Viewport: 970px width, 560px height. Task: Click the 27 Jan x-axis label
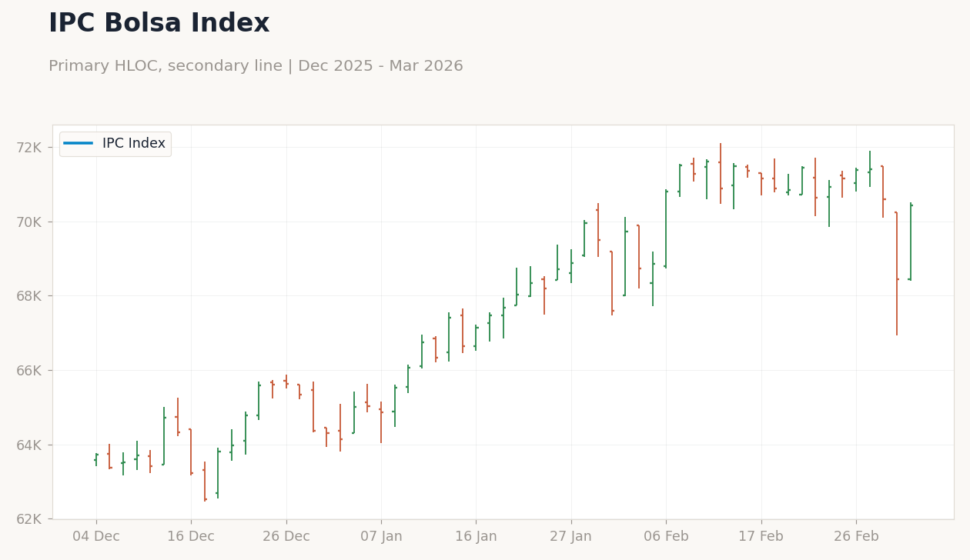click(x=570, y=537)
